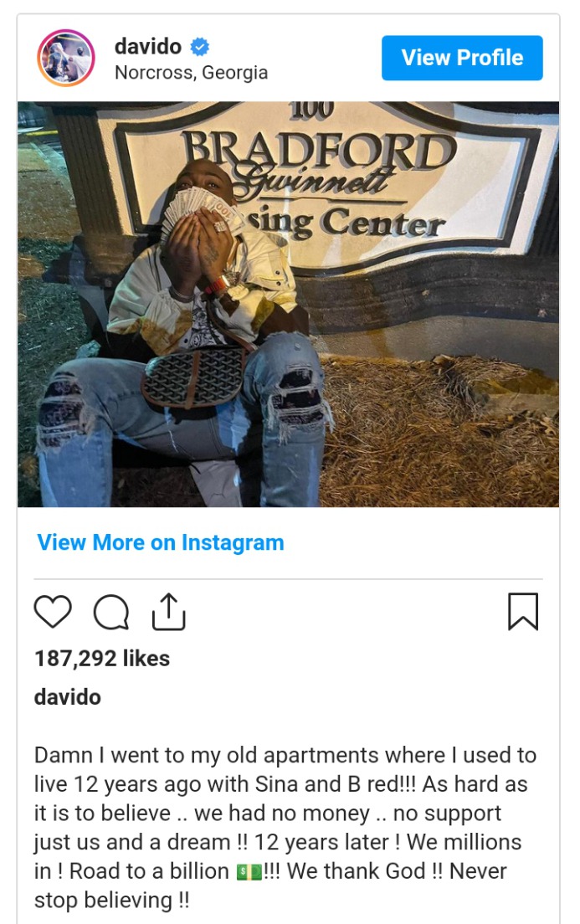Follow the View More on Instagram link
This screenshot has height=924, width=580.
(161, 542)
